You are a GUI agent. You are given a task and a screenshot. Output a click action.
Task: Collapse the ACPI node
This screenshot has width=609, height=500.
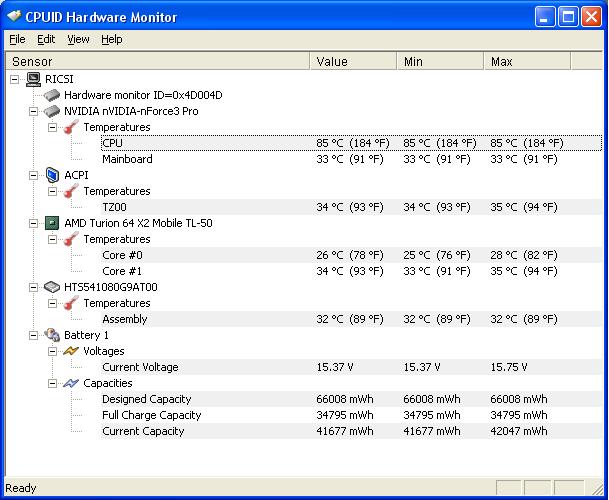[33, 175]
